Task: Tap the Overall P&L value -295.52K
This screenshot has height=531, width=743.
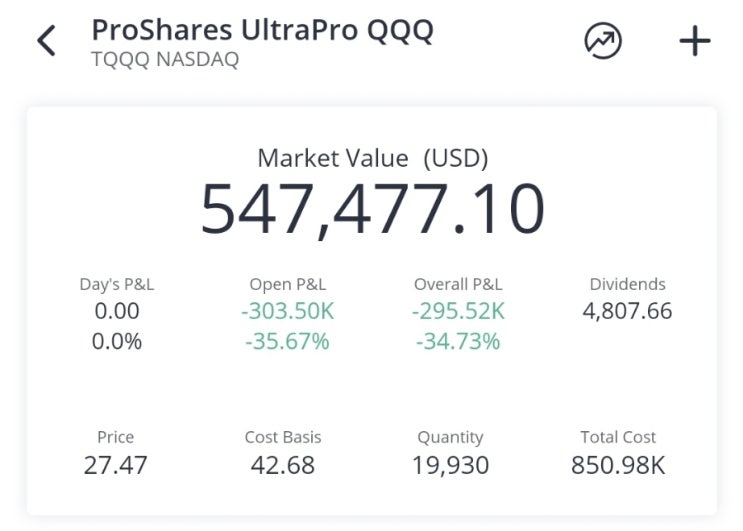Action: click(458, 311)
